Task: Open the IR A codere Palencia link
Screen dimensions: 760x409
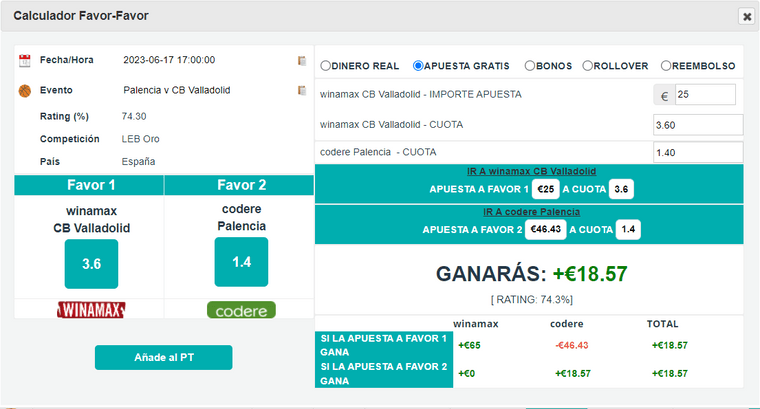Action: point(531,212)
